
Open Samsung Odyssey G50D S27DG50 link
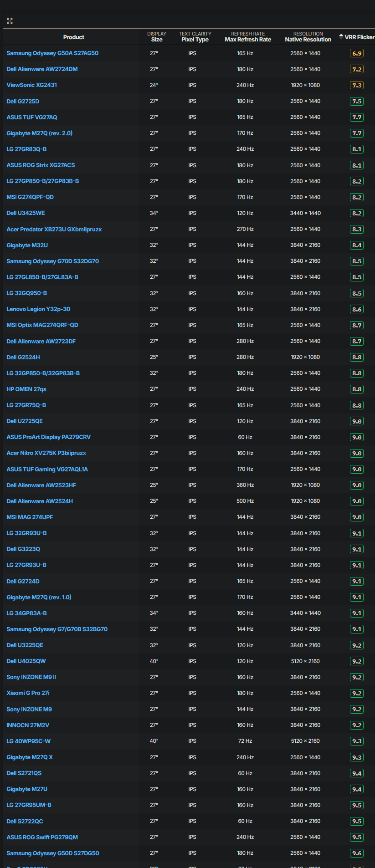pos(53,853)
